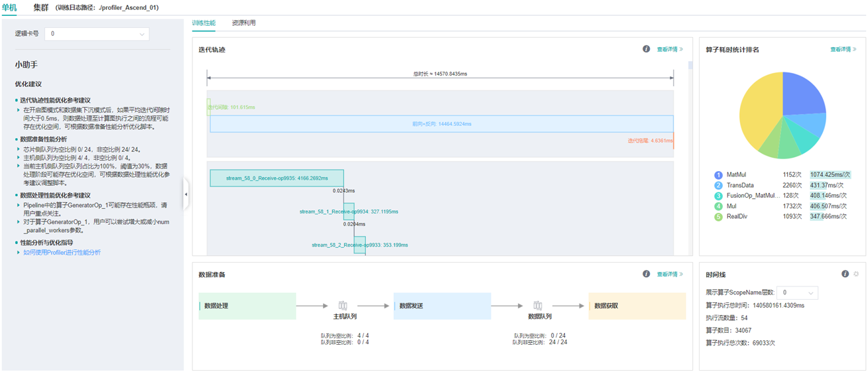Open the 展示算子ScopeName层数 dropdown

pyautogui.click(x=797, y=292)
